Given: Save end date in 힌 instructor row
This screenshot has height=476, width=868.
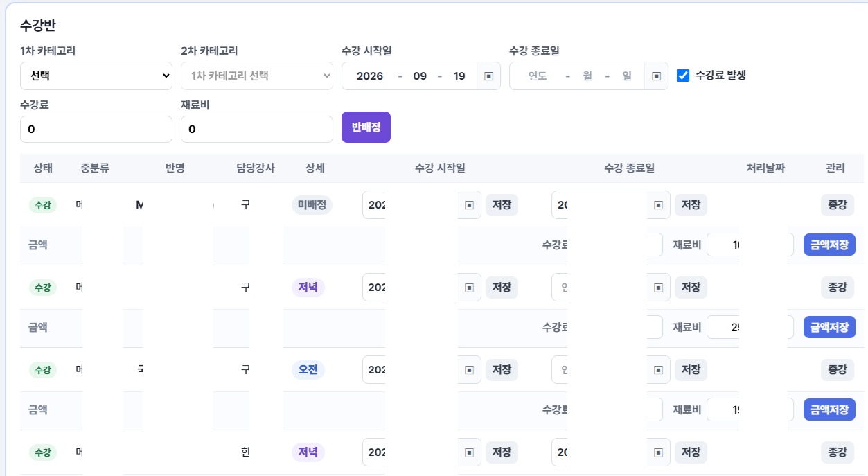Looking at the screenshot, I should pyautogui.click(x=691, y=452).
